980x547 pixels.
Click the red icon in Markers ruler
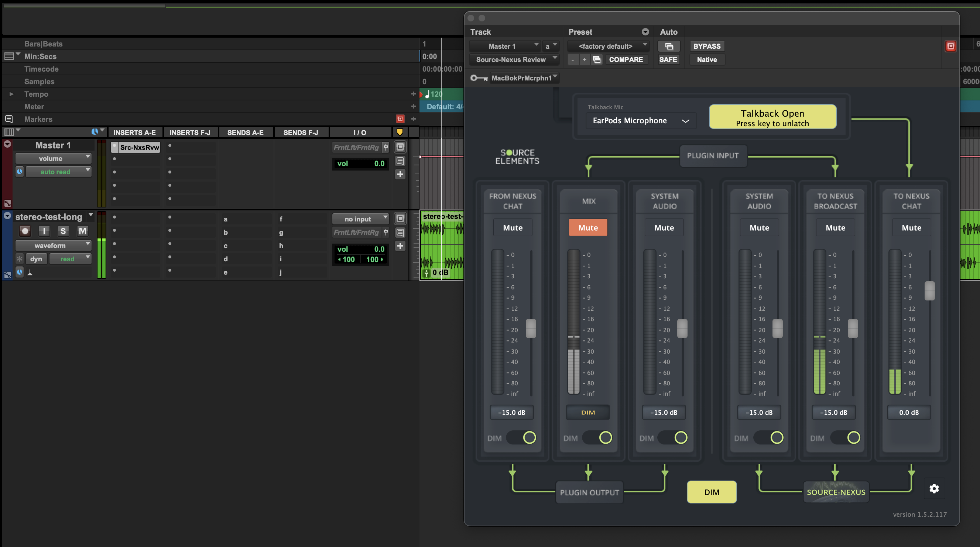pyautogui.click(x=400, y=119)
